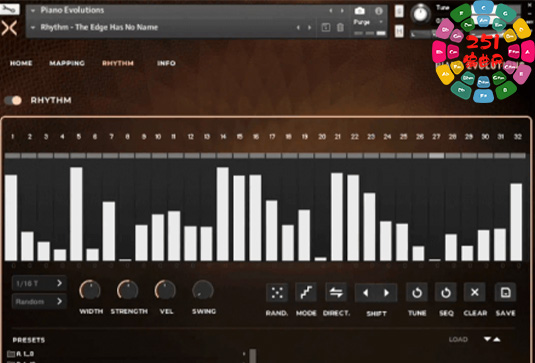
Task: Solo the instrument with the S button
Action: [399, 11]
